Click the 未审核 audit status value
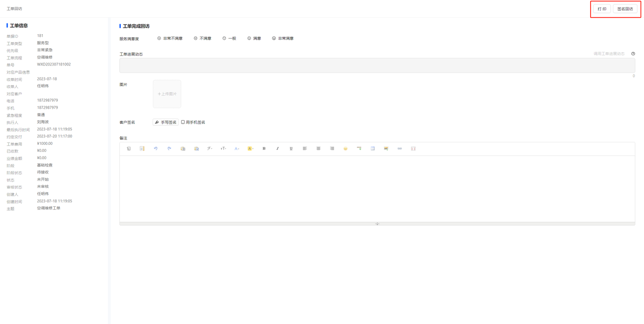 (x=43, y=186)
